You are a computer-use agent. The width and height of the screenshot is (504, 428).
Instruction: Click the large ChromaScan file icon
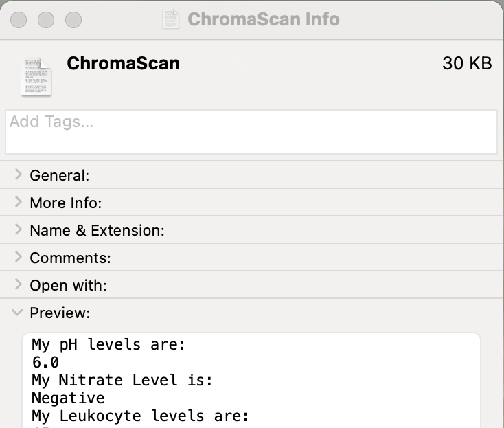36,76
